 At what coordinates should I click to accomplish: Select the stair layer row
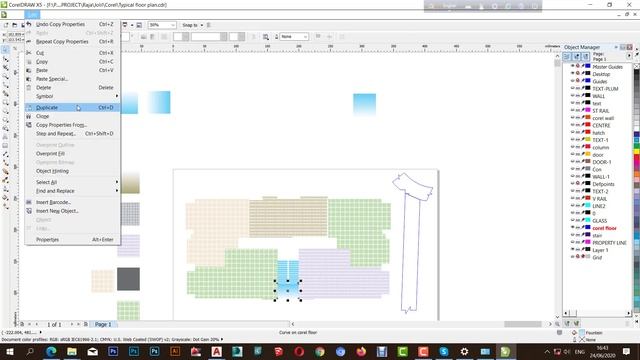597,236
